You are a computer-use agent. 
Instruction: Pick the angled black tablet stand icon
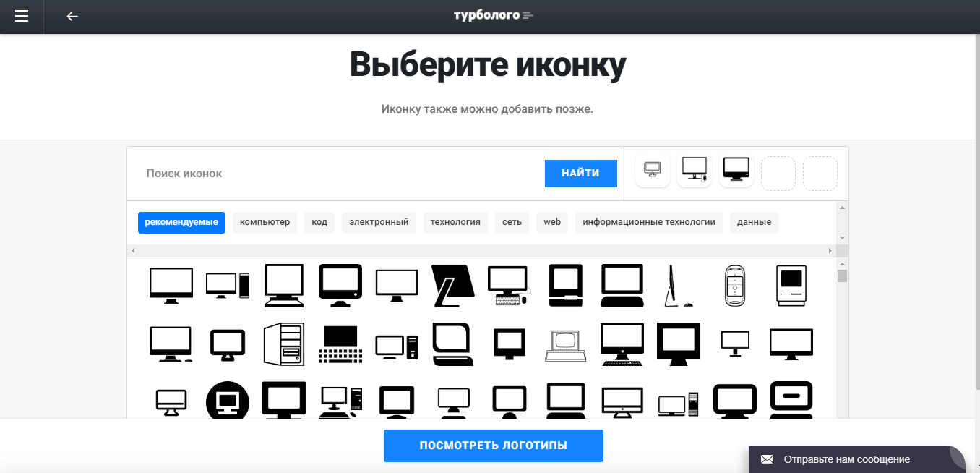(x=452, y=286)
